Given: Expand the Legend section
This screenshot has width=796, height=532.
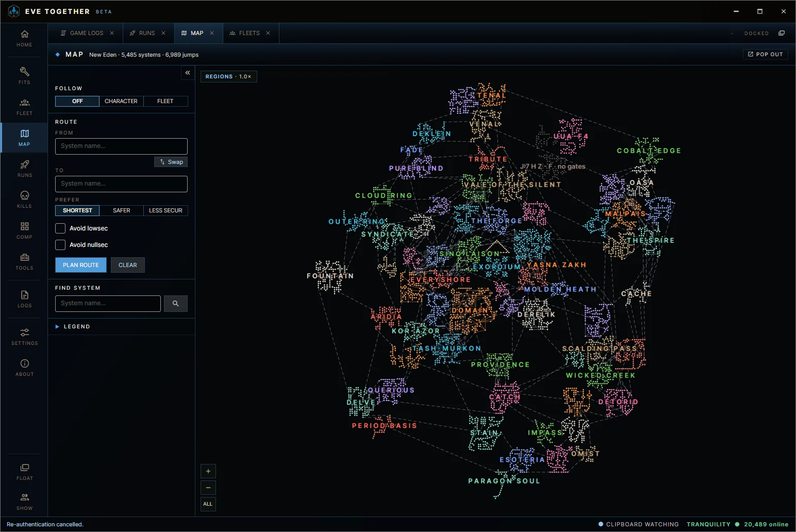Looking at the screenshot, I should (73, 327).
